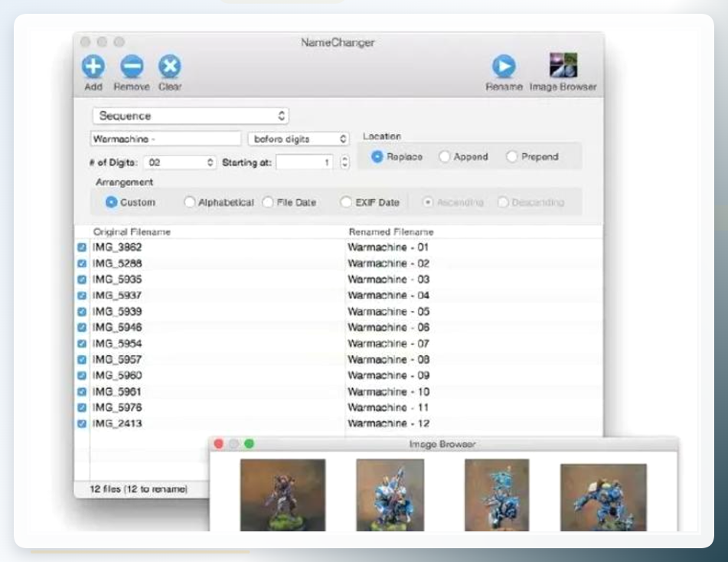
Task: Open the 'before digits' position dropdown
Action: (x=299, y=139)
